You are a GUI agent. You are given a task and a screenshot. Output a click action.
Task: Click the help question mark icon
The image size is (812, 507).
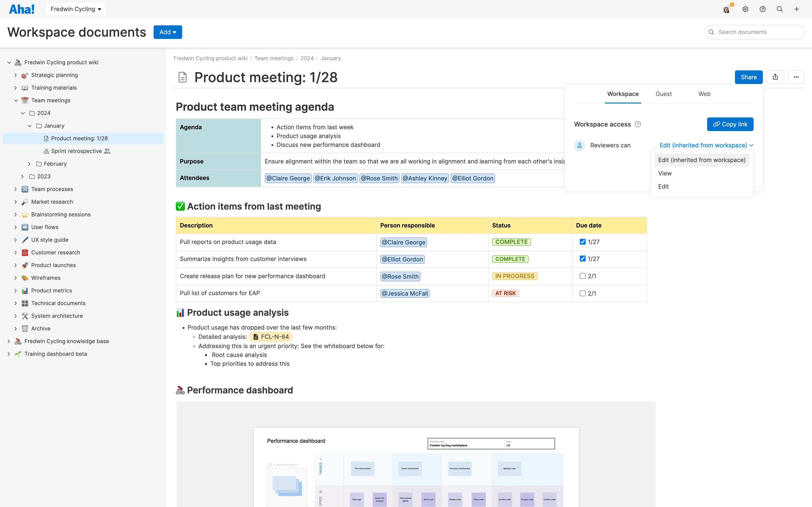tap(762, 9)
